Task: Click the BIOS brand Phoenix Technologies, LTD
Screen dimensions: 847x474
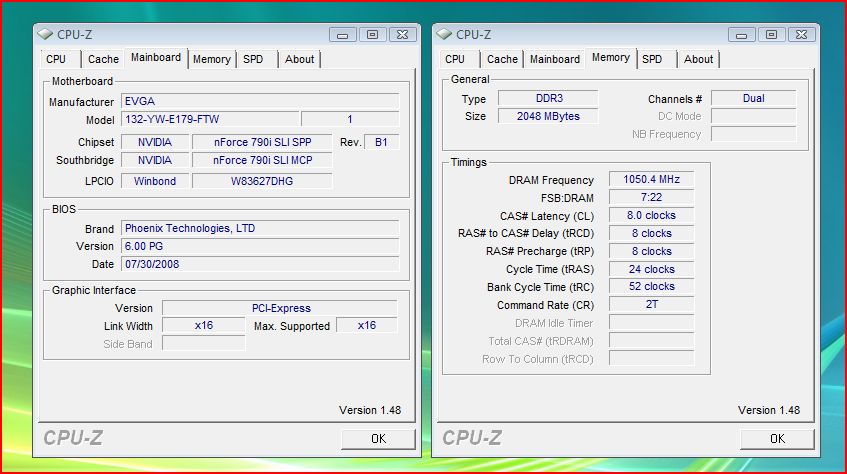Action: pos(260,228)
